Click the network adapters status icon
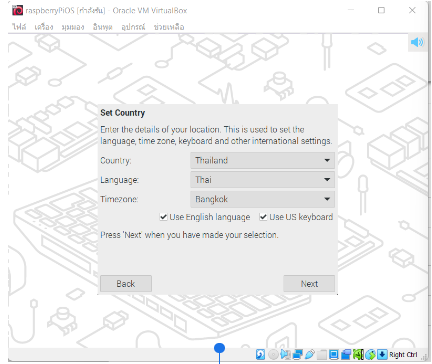This screenshot has height=364, width=432. (x=298, y=354)
